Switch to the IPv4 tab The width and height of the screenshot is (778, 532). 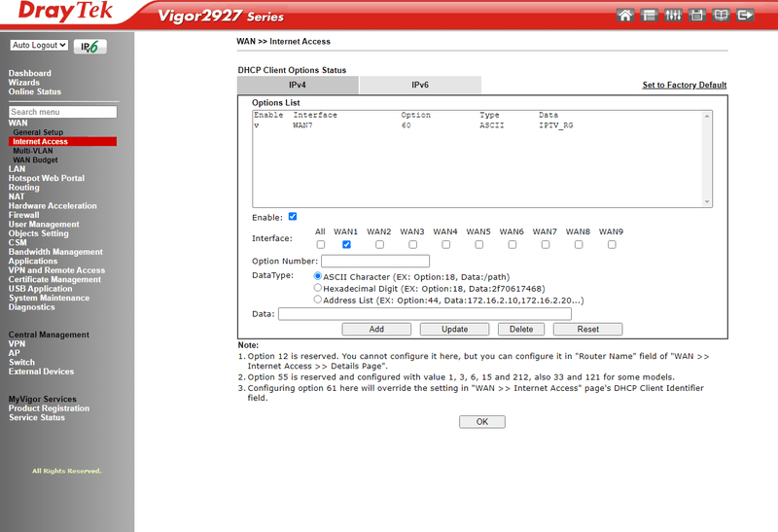pyautogui.click(x=298, y=85)
